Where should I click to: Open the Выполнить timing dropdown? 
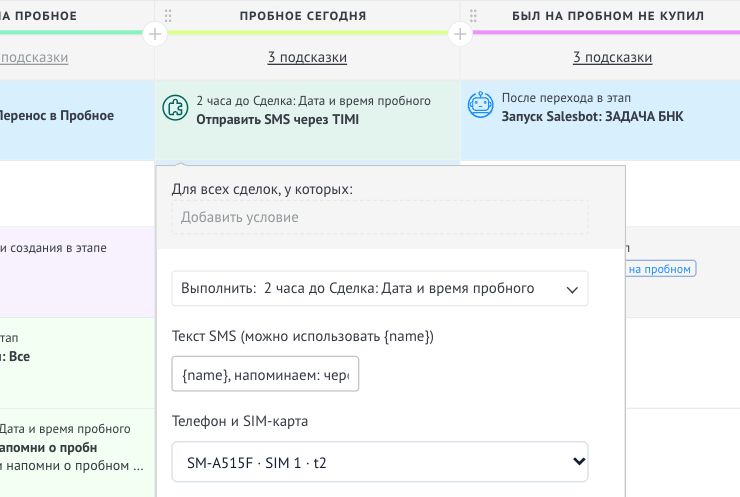coord(380,288)
